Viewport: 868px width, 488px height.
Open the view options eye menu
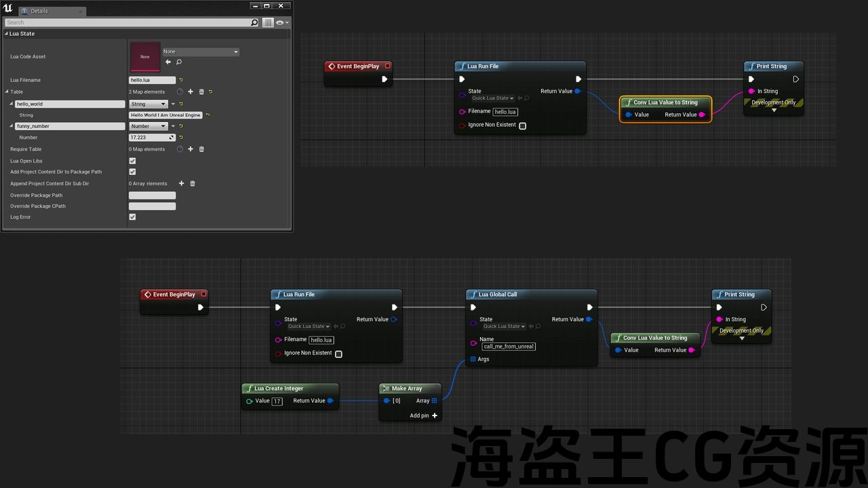pyautogui.click(x=281, y=22)
